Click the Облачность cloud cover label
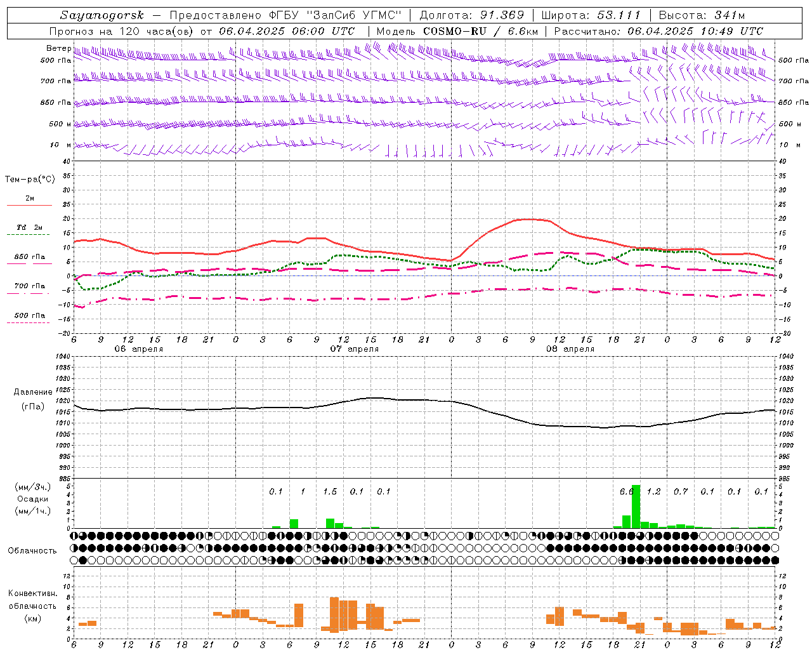Viewport: 812px width, 650px height. click(x=32, y=551)
